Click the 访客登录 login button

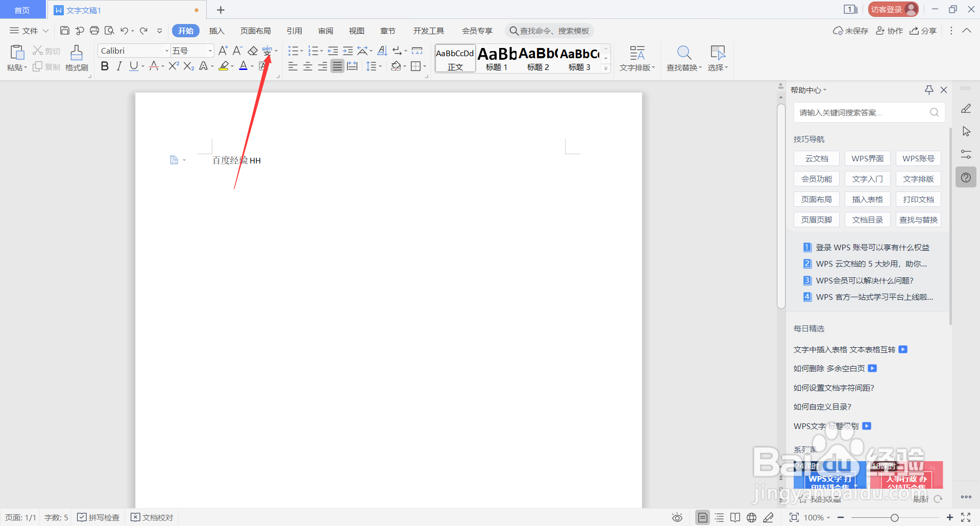(x=893, y=9)
